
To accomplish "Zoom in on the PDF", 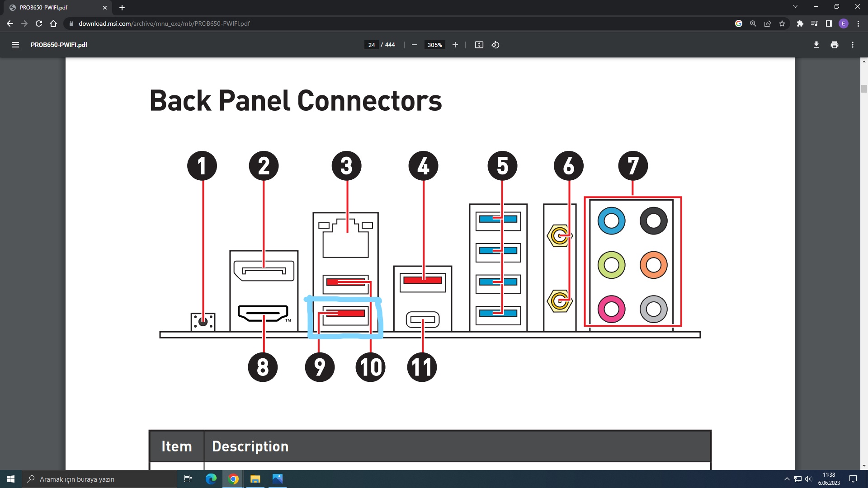I will [455, 45].
